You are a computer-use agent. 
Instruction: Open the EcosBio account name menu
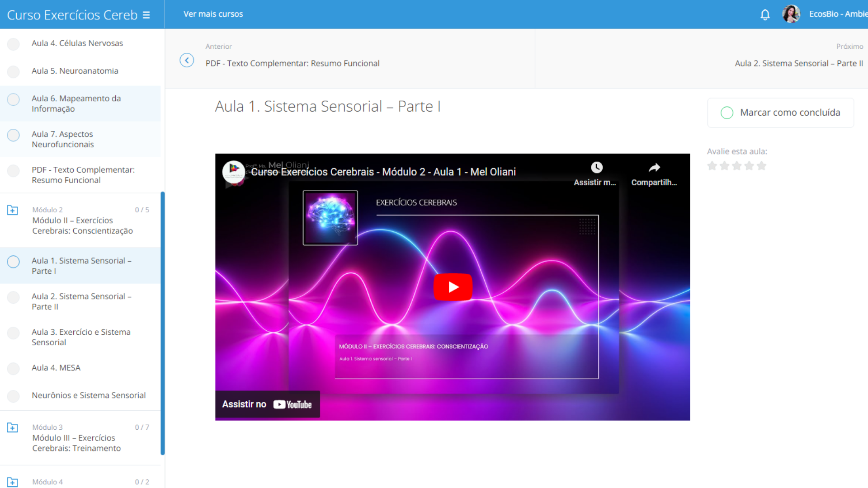coord(838,14)
